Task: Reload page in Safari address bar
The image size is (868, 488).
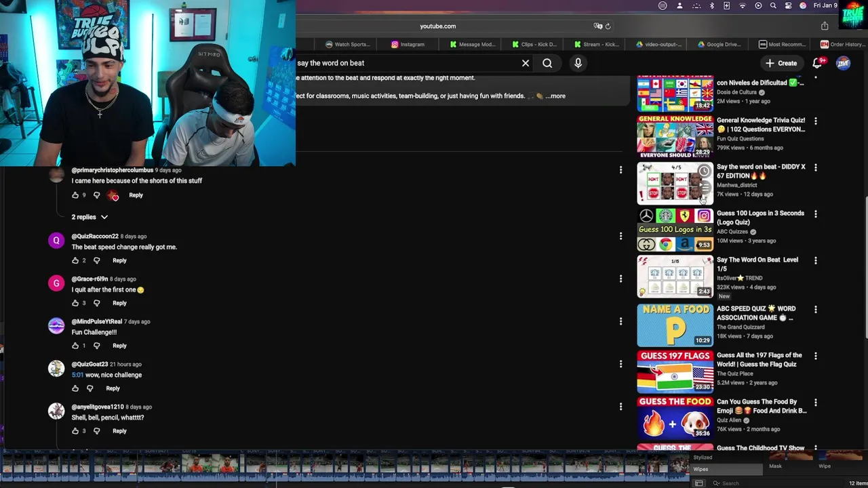Action: [x=608, y=26]
